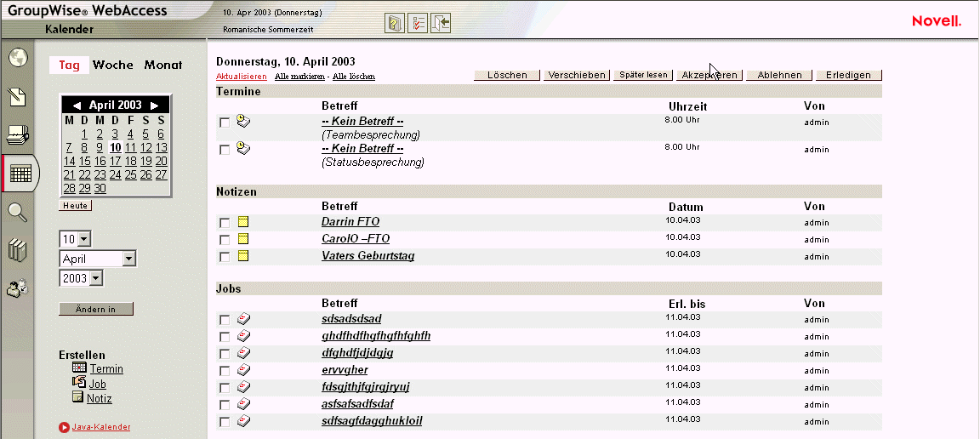Screen dimensions: 980x439
Task: Click the Heute button below calendar
Action: [75, 206]
